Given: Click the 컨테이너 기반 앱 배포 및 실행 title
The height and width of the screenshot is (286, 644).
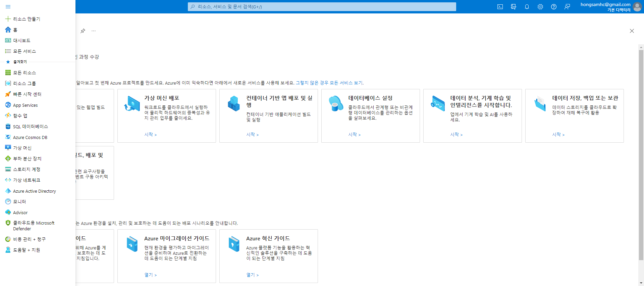Looking at the screenshot, I should (x=279, y=101).
